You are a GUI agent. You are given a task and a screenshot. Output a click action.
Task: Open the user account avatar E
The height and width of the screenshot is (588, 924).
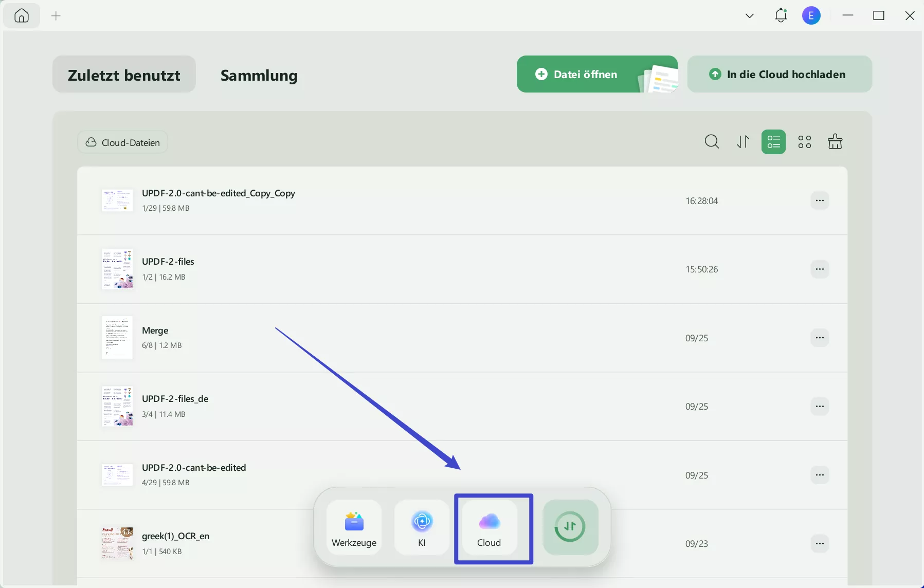811,16
